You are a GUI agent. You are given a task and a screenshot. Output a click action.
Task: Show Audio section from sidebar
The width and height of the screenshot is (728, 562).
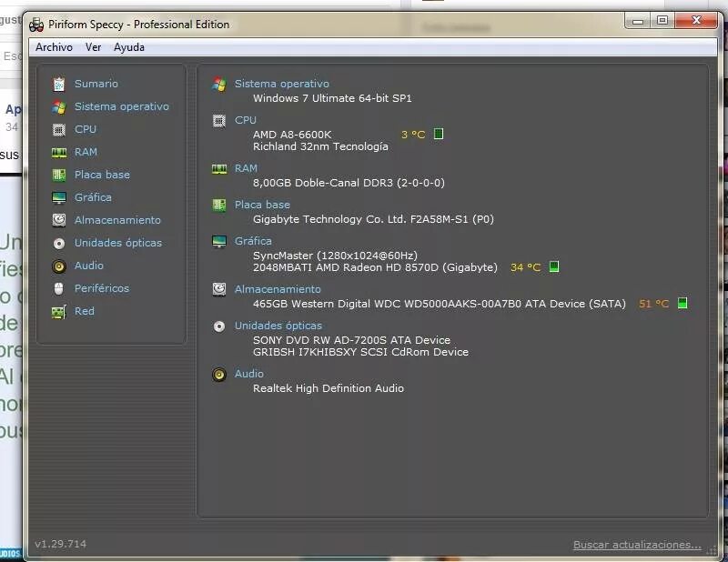coord(89,266)
